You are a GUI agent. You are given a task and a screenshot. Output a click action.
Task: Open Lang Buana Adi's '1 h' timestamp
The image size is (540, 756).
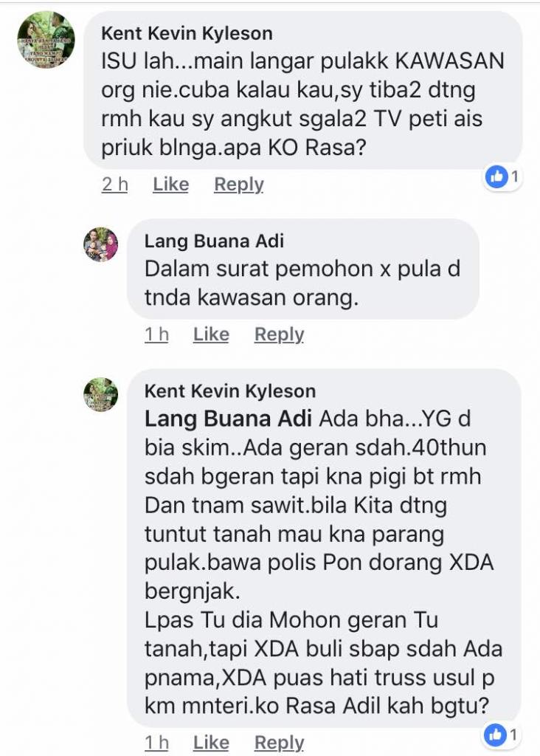[x=156, y=334]
